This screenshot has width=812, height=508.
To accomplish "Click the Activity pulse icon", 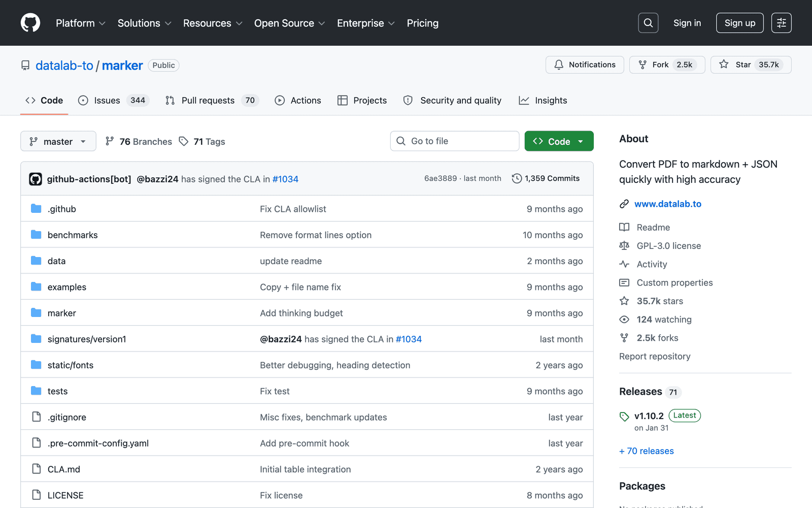I will (x=624, y=264).
